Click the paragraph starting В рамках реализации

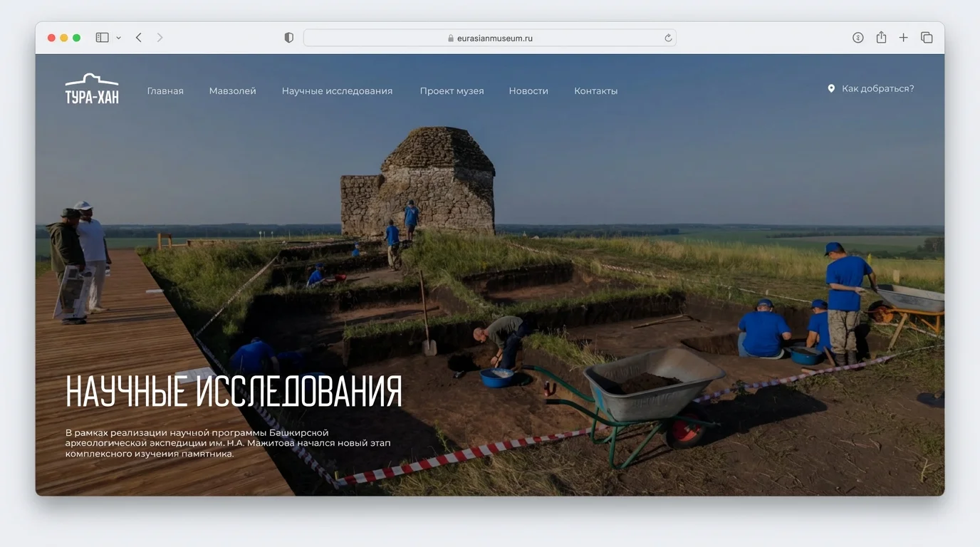coord(228,443)
